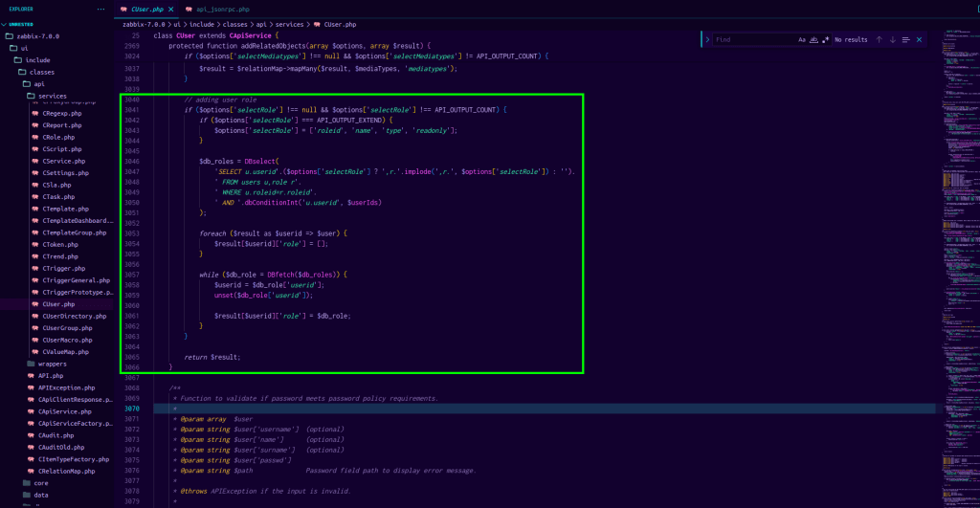This screenshot has height=508, width=980.
Task: Open CApiService.php from the file tree
Action: click(65, 411)
